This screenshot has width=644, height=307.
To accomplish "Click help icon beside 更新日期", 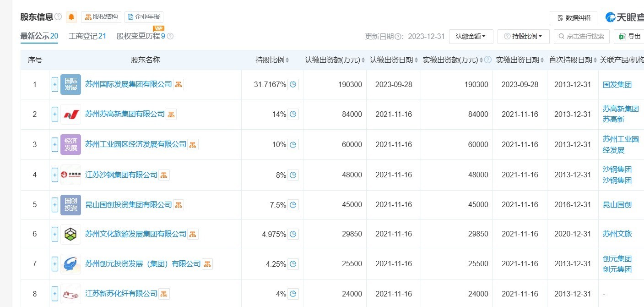I will pyautogui.click(x=398, y=36).
